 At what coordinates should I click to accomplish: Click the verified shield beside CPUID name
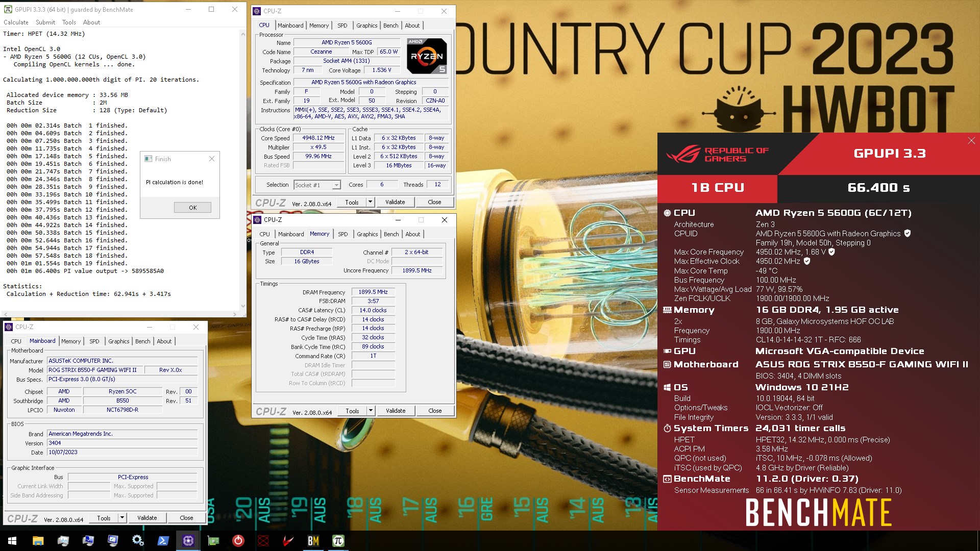point(908,233)
